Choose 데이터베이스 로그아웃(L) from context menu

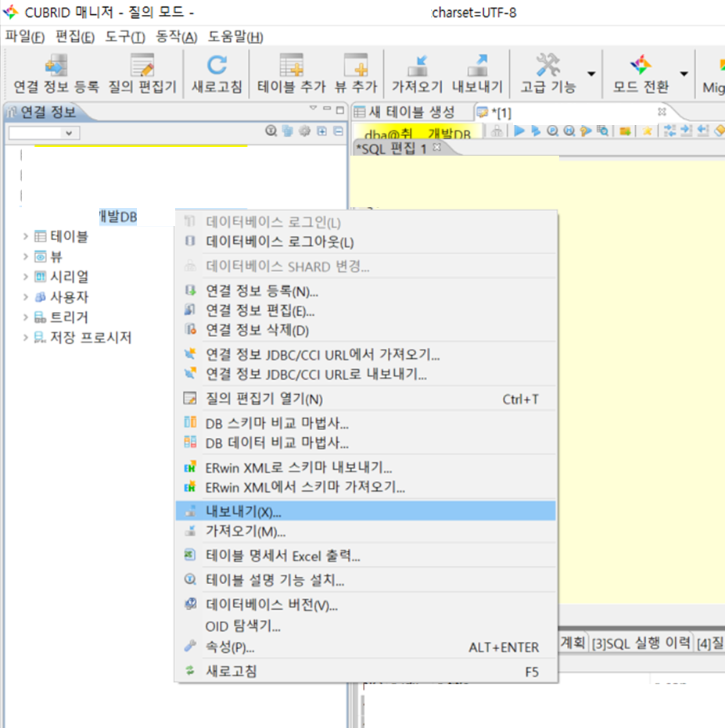point(365,242)
